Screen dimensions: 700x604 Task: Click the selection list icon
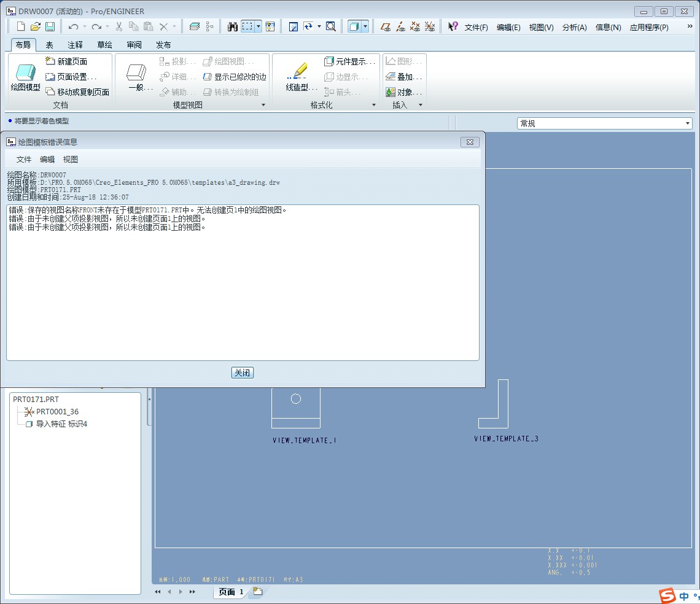(x=270, y=27)
